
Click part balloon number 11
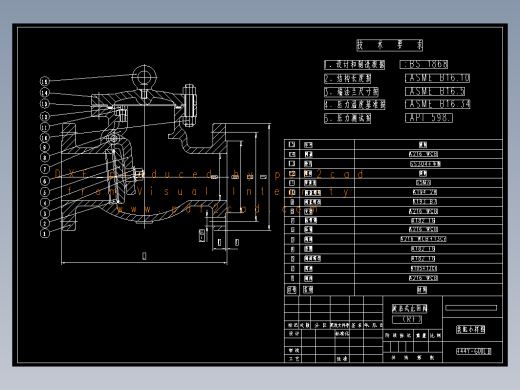click(x=45, y=127)
